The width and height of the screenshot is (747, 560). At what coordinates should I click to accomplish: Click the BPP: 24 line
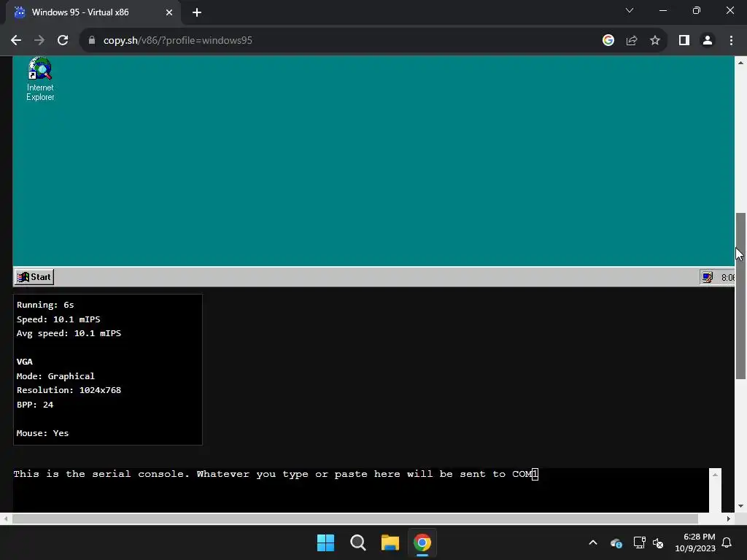pyautogui.click(x=35, y=404)
